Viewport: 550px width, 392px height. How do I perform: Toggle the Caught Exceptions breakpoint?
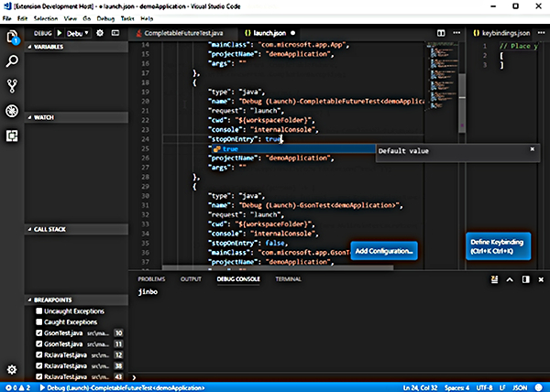[38, 322]
